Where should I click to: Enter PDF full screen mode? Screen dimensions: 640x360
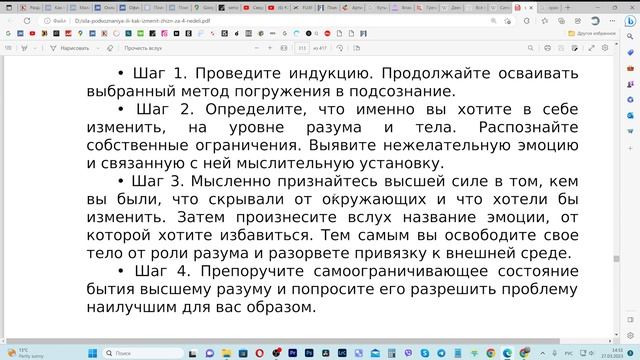click(x=591, y=48)
